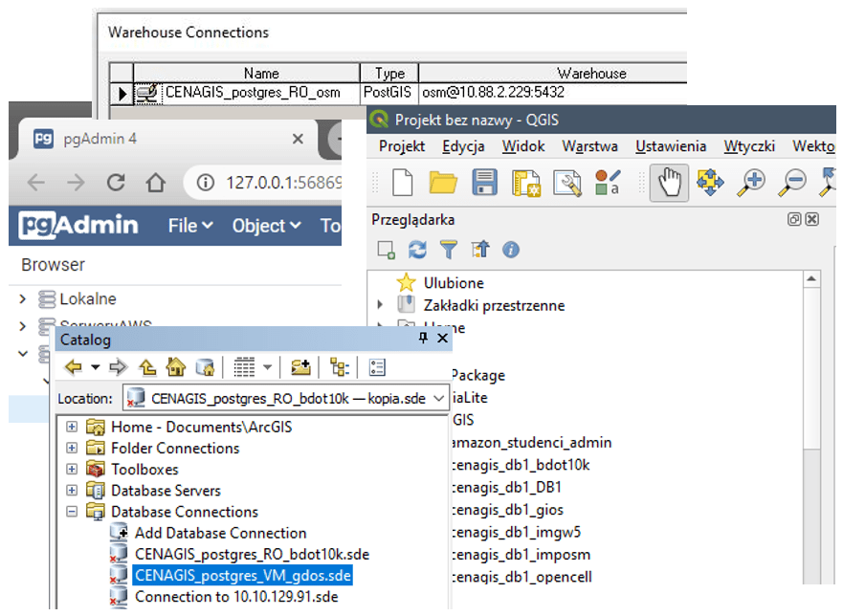Select CENAGIS_postgres_RO_bdot10k.sde connection
This screenshot has width=843, height=616.
(x=253, y=554)
